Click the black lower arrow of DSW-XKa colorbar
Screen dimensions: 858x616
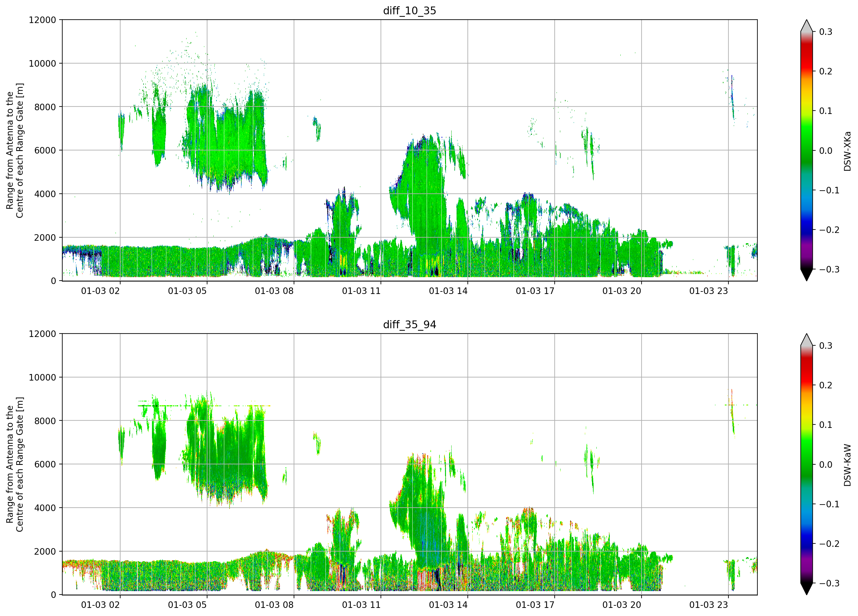(807, 274)
